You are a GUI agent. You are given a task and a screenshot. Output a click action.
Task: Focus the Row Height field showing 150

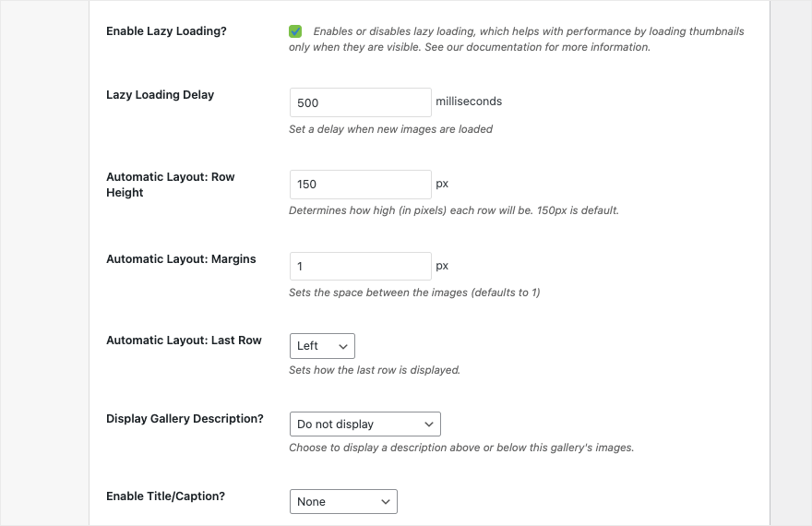pyautogui.click(x=361, y=185)
